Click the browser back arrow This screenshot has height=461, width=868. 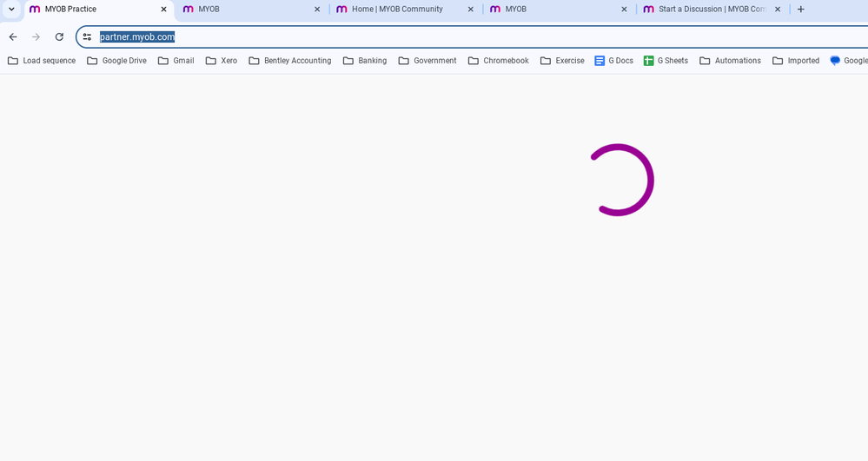[13, 37]
